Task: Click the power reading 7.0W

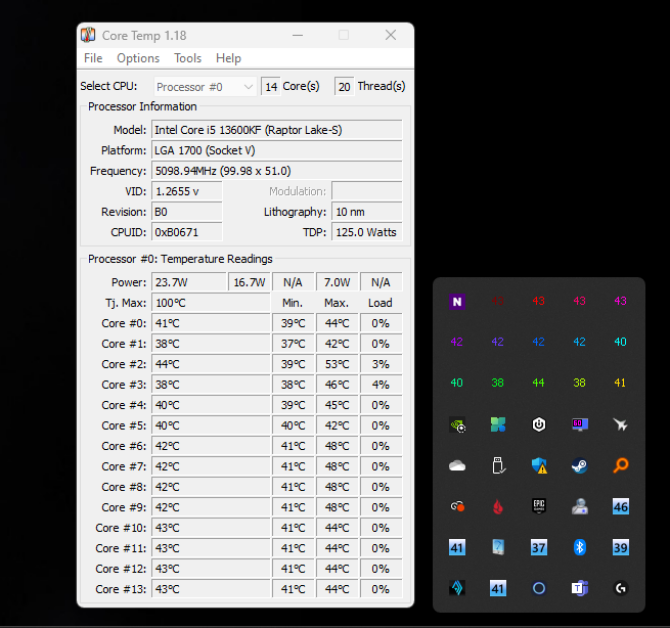Action: click(x=337, y=282)
